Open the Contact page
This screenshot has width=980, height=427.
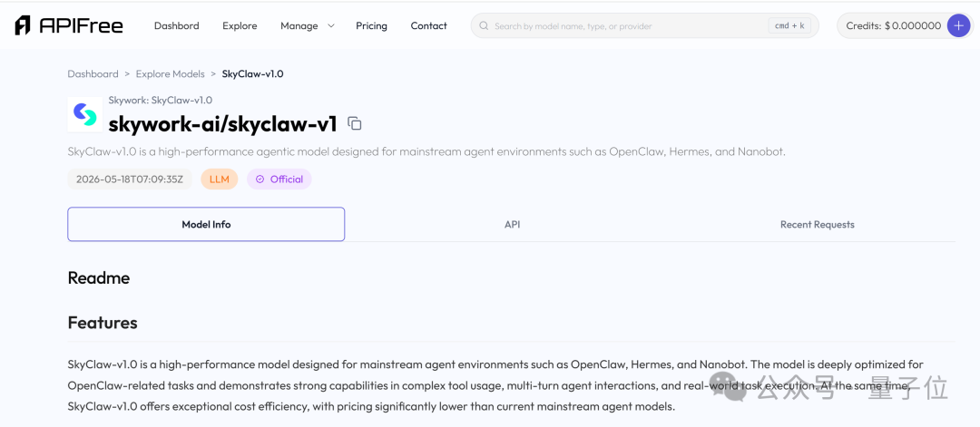428,25
